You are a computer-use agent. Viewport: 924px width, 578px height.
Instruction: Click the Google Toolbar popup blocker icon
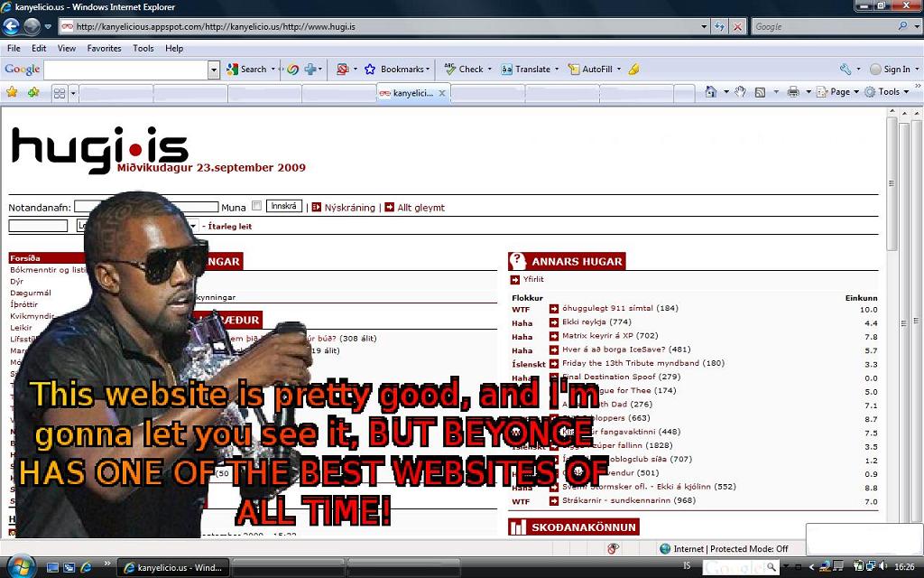[342, 69]
